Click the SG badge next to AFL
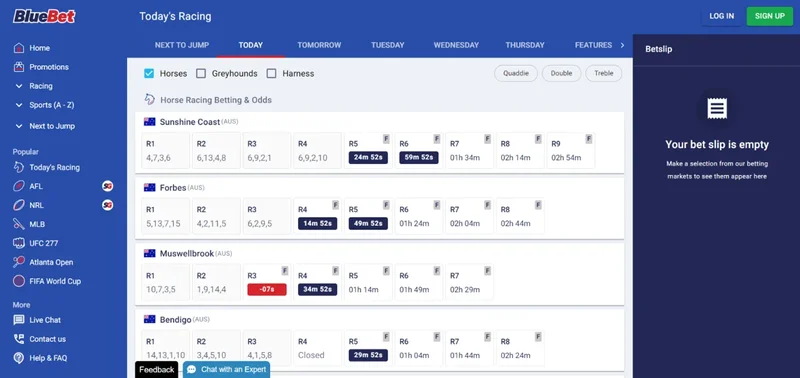This screenshot has height=378, width=800. 107,186
